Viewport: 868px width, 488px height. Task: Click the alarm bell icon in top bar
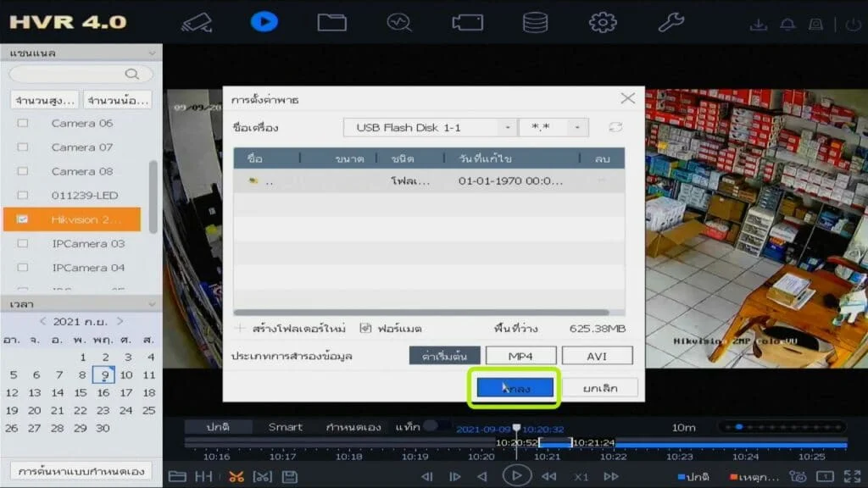787,25
